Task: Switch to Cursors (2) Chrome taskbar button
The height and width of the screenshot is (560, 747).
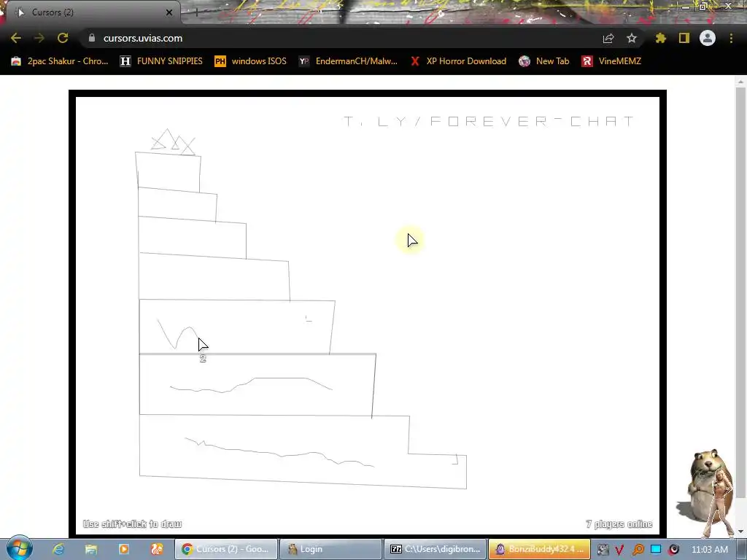Action: (226, 549)
